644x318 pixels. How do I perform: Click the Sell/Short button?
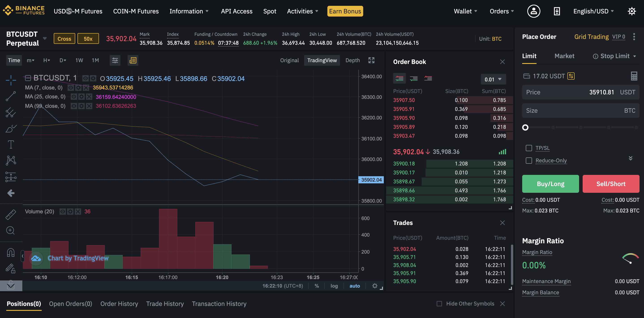611,184
